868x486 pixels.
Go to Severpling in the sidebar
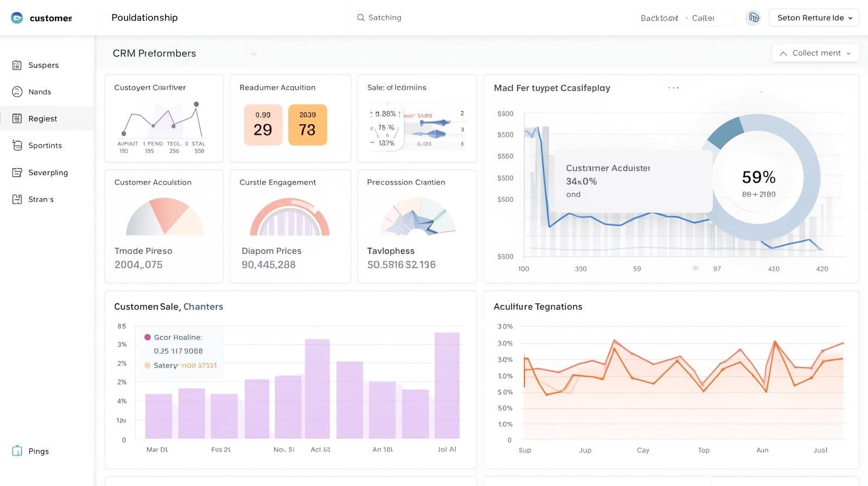pyautogui.click(x=47, y=172)
